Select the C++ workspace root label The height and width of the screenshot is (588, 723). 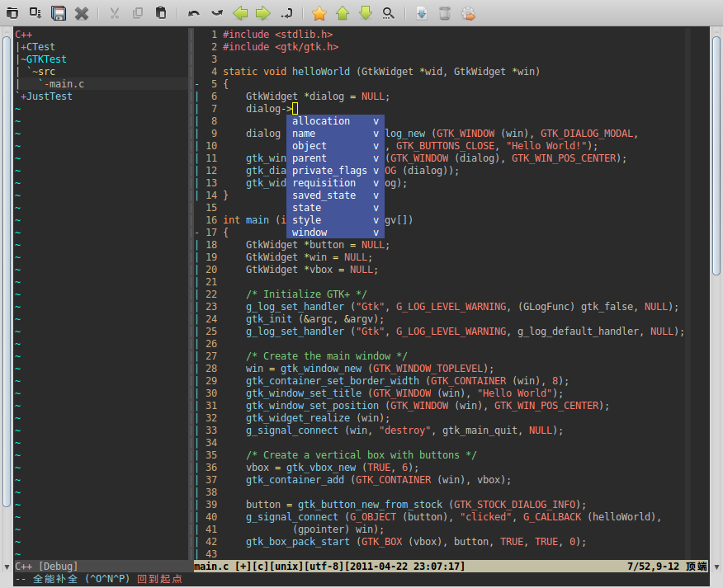pos(23,35)
